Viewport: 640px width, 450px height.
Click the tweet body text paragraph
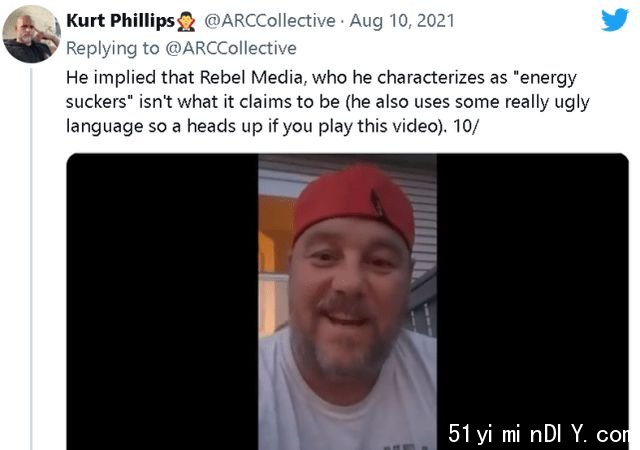coord(328,102)
